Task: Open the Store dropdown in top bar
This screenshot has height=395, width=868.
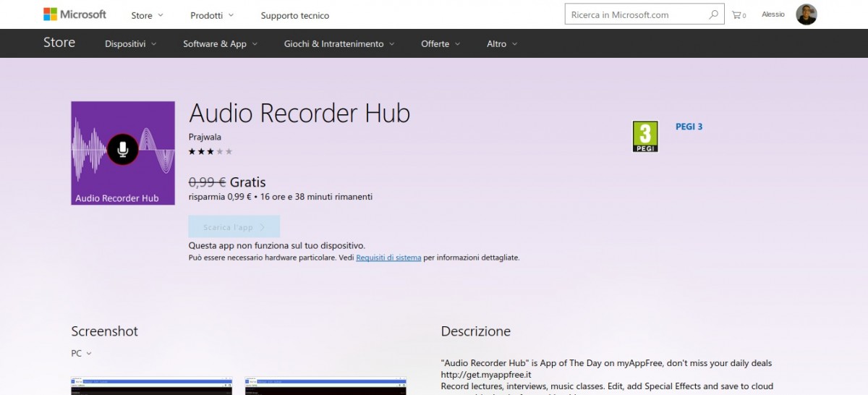Action: tap(147, 15)
